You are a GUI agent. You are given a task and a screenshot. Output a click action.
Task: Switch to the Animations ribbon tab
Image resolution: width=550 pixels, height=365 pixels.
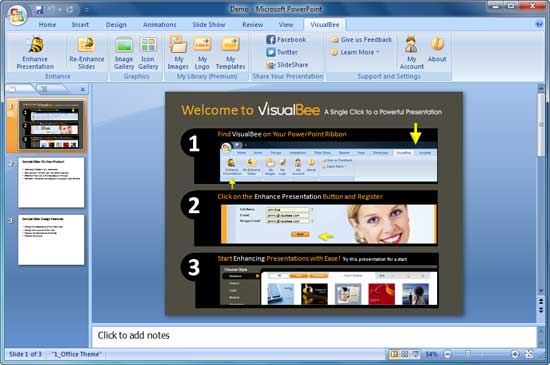(160, 25)
